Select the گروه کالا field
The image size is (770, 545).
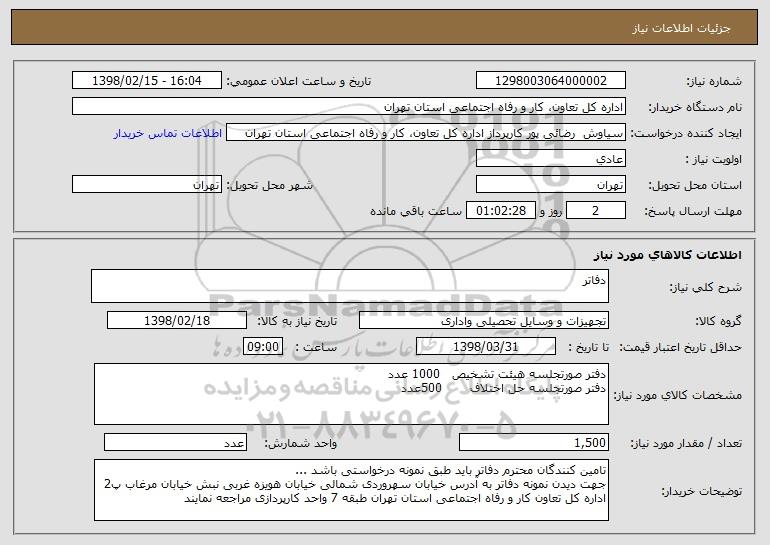pyautogui.click(x=484, y=321)
